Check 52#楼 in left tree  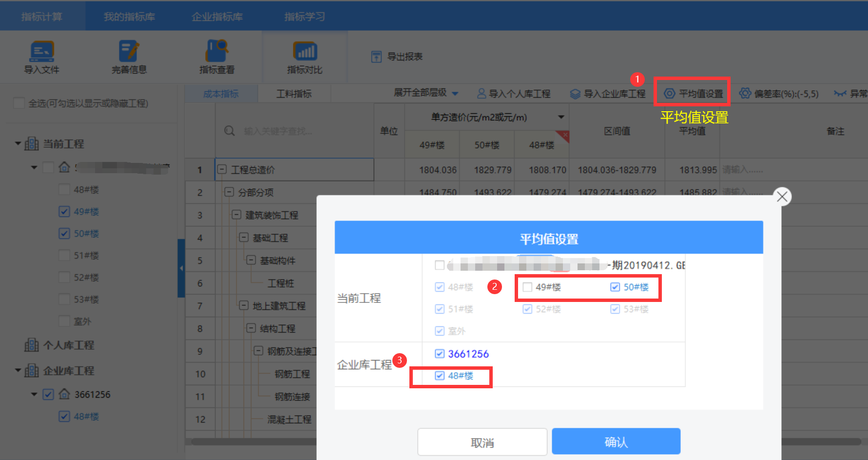64,277
